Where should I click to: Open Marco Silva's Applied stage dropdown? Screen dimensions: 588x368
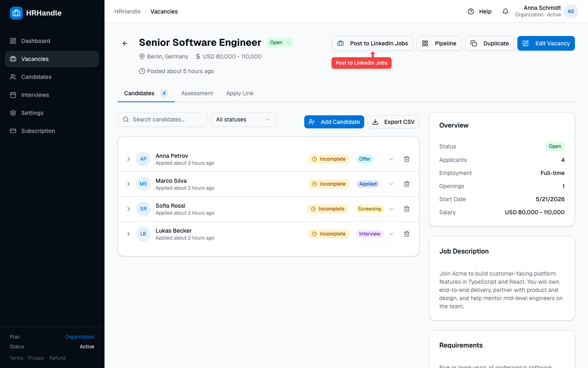pos(375,184)
